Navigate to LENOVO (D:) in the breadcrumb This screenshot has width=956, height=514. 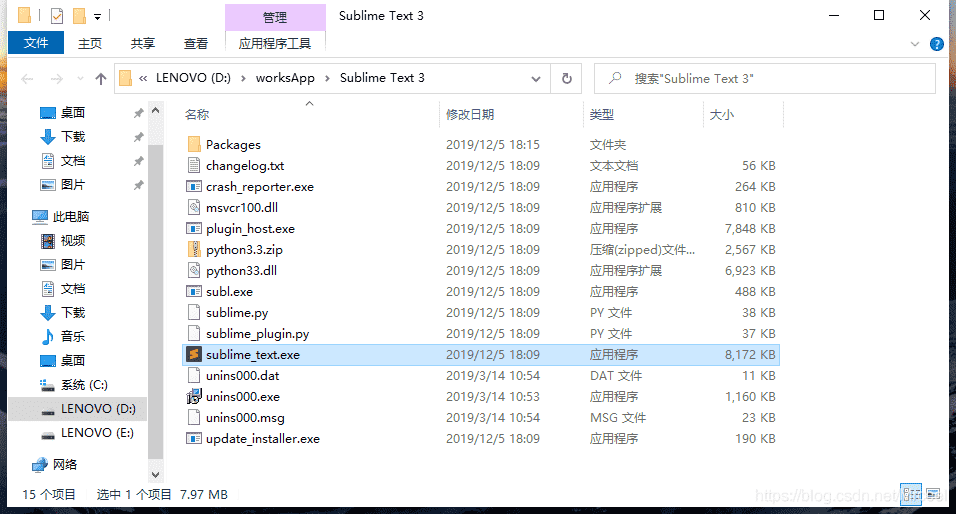193,78
